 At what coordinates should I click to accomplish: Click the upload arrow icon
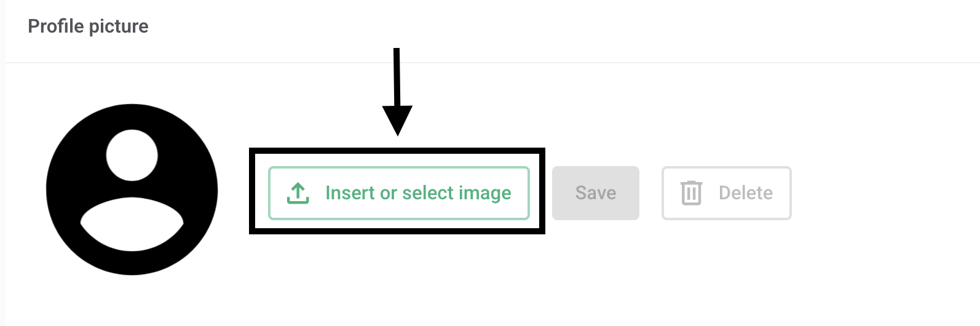click(298, 193)
